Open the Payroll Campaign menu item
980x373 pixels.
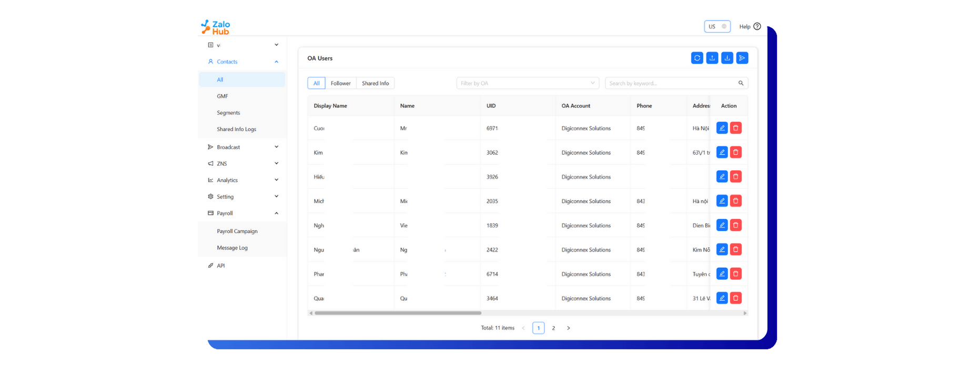pyautogui.click(x=237, y=231)
